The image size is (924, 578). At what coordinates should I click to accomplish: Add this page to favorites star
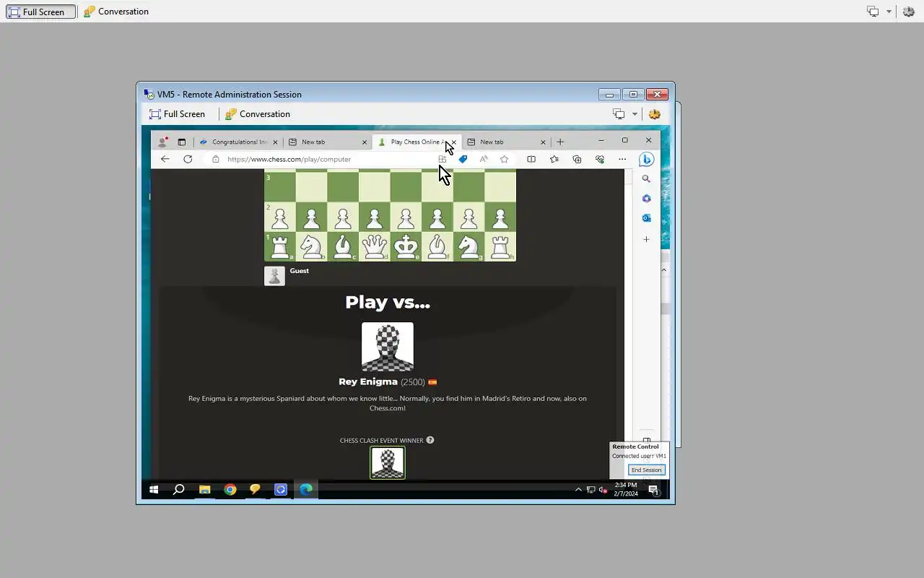click(x=504, y=159)
